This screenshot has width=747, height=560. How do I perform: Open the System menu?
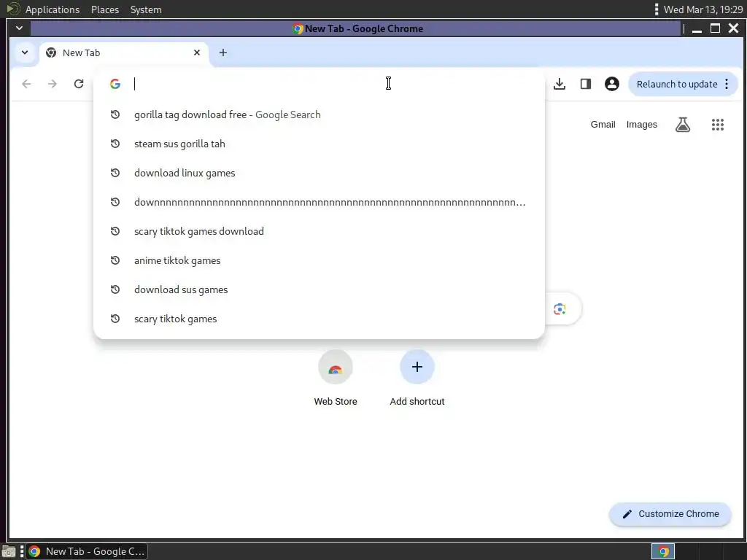click(146, 9)
